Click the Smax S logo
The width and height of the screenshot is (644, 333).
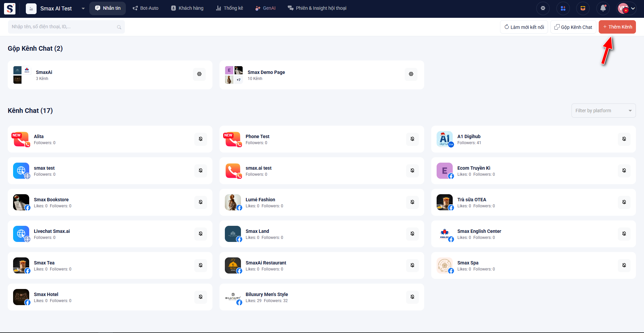[x=10, y=8]
